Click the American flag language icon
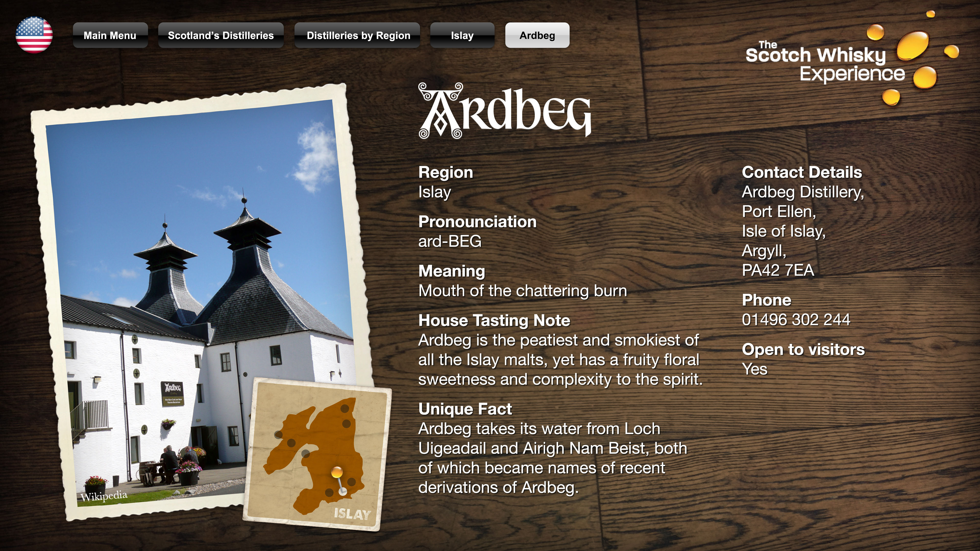 (x=34, y=35)
